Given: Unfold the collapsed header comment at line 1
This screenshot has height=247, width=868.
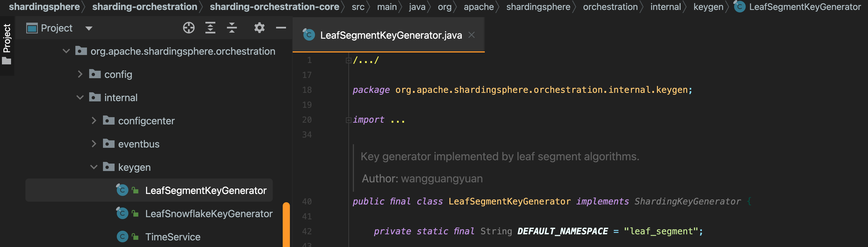Looking at the screenshot, I should click(348, 61).
